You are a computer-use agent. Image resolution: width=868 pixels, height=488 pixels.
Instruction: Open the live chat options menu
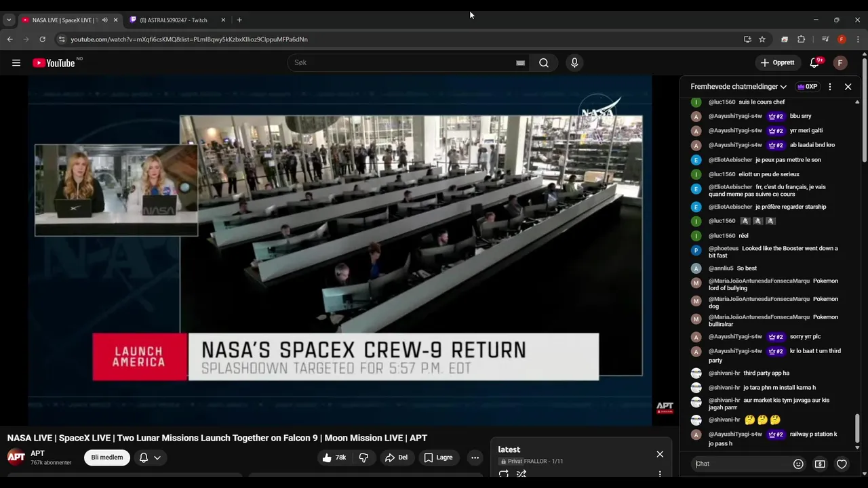[x=829, y=87]
